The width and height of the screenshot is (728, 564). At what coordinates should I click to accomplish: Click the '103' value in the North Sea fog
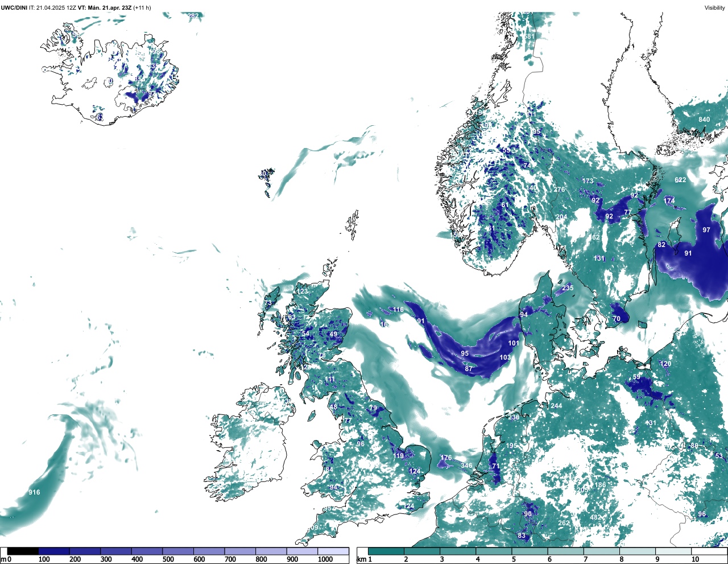[x=505, y=357]
